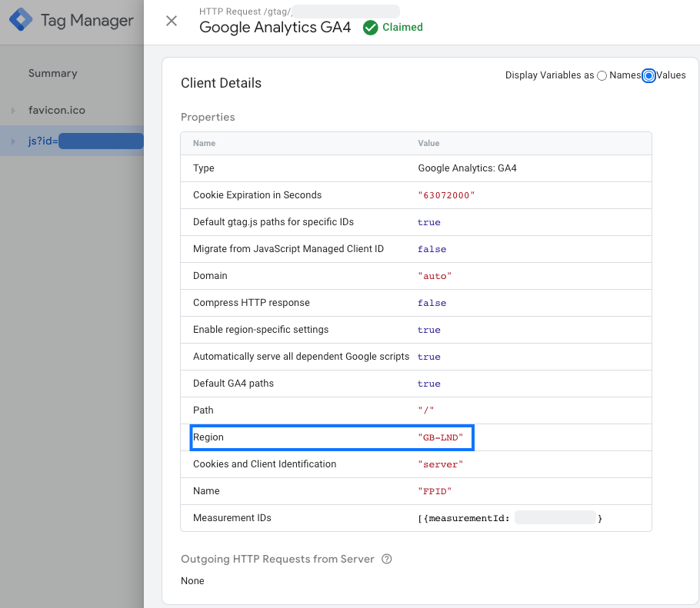Close the Google Analytics GA4 panel

click(172, 21)
